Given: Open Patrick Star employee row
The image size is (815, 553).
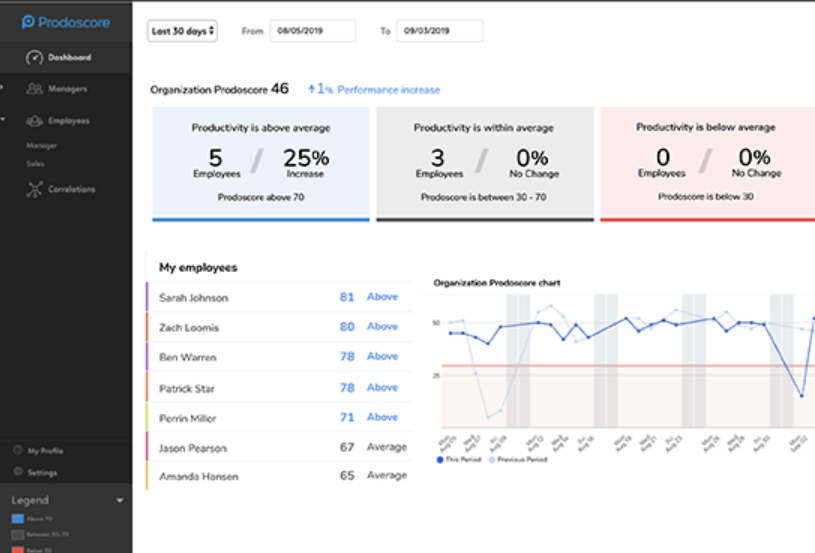Looking at the screenshot, I should [x=280, y=387].
